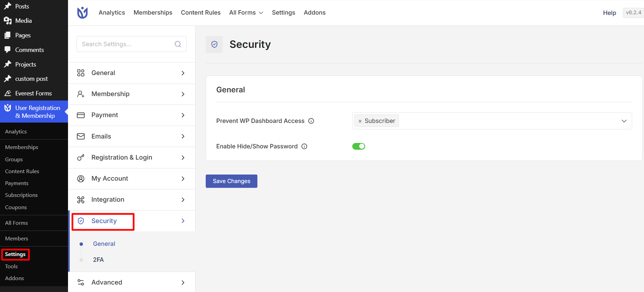644x292 pixels.
Task: Click the Integration command icon
Action: click(81, 200)
